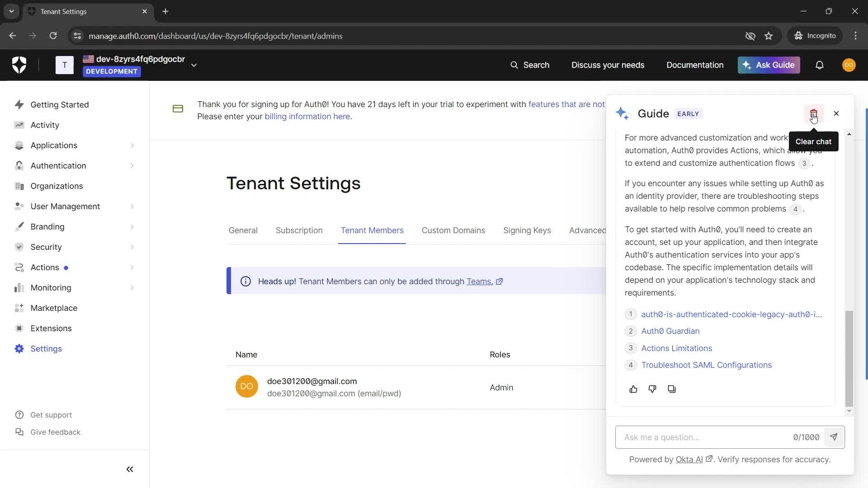Follow the billing information here link

coord(307,117)
